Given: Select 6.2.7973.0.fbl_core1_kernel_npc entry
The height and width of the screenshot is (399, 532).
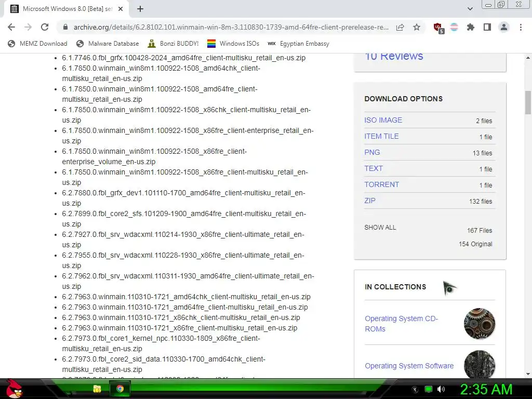Looking at the screenshot, I should click(x=161, y=343).
